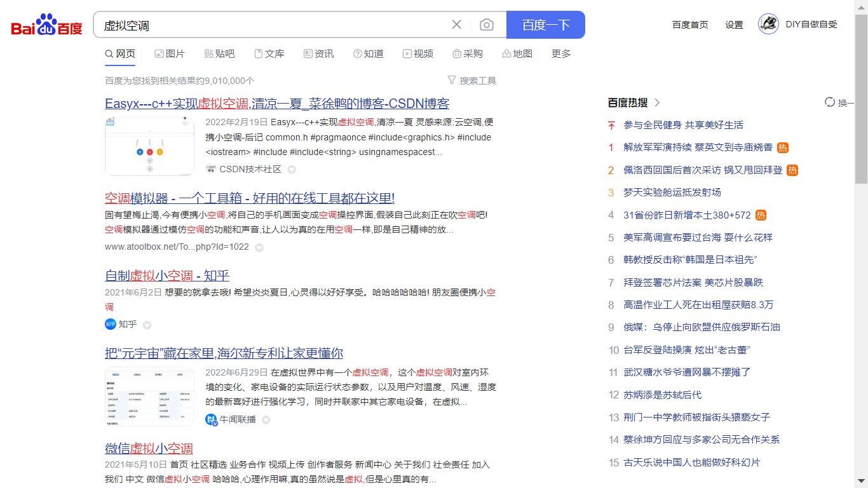Open hot search 参与全民健身 共享美好生活
The image size is (868, 488).
click(683, 125)
